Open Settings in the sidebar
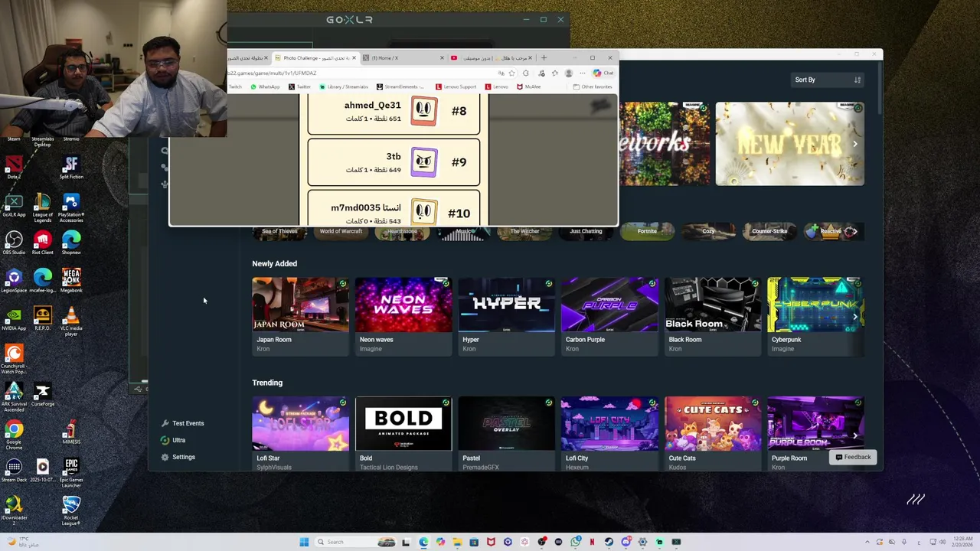Viewport: 980px width, 551px height. point(178,457)
